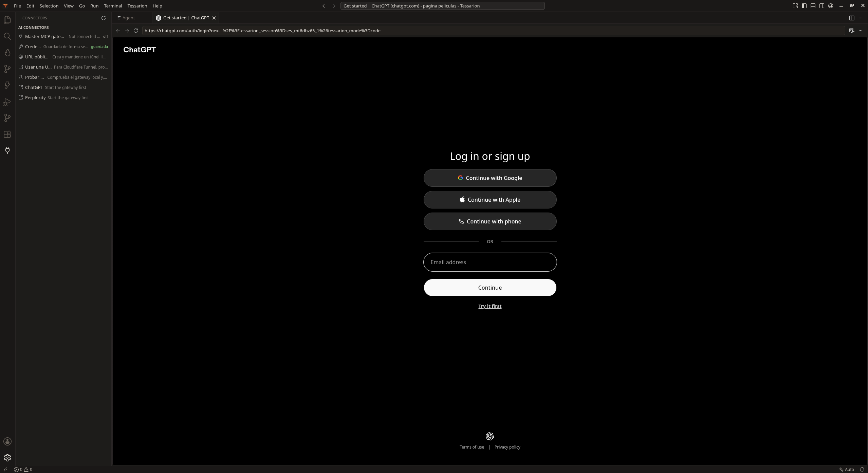Open the Privacy policy link
868x473 pixels.
[x=507, y=447]
